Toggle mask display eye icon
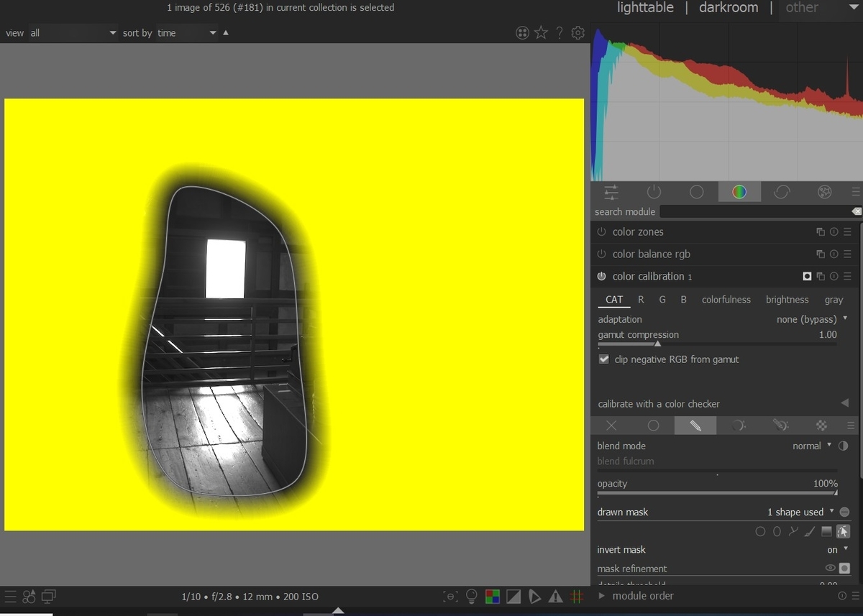 pos(830,569)
